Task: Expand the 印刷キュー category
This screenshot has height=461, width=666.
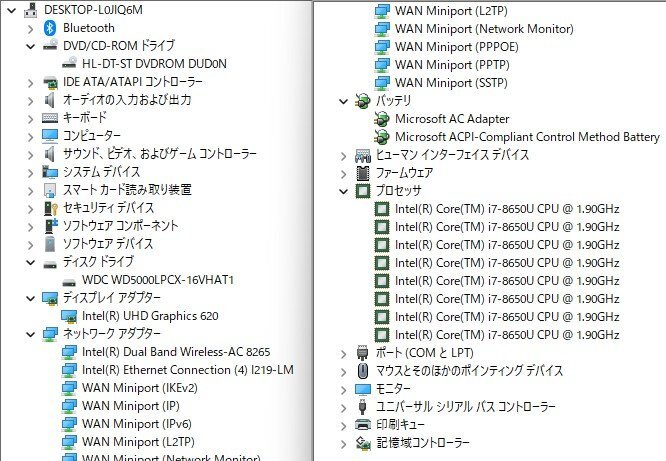Action: pyautogui.click(x=343, y=425)
